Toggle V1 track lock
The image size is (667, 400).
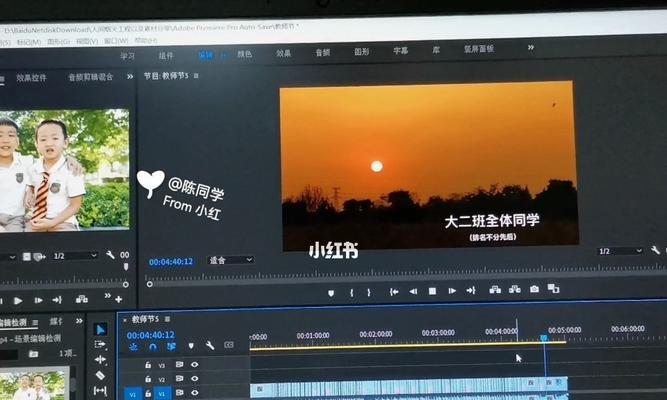coord(148,393)
